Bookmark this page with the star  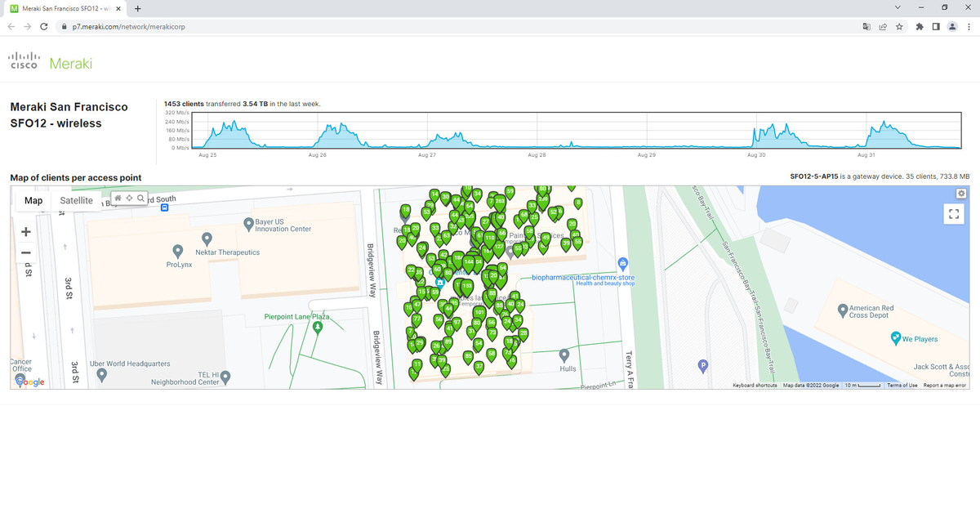899,26
